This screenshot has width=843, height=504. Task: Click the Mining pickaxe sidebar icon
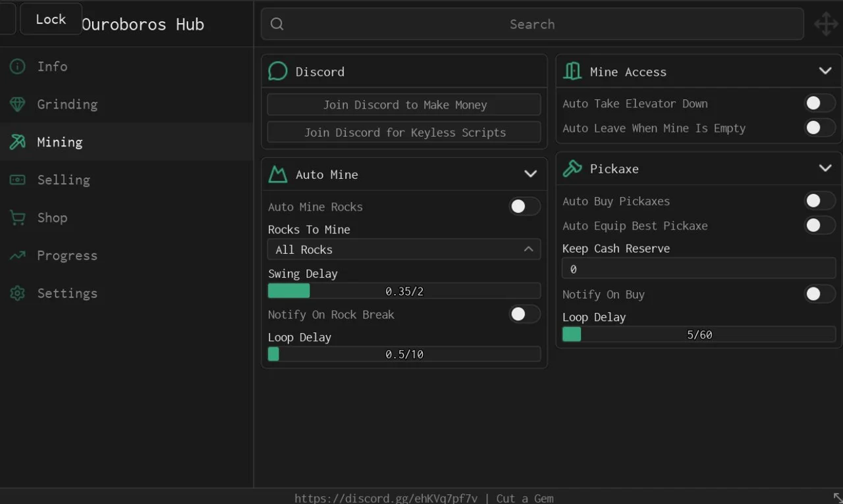(17, 142)
